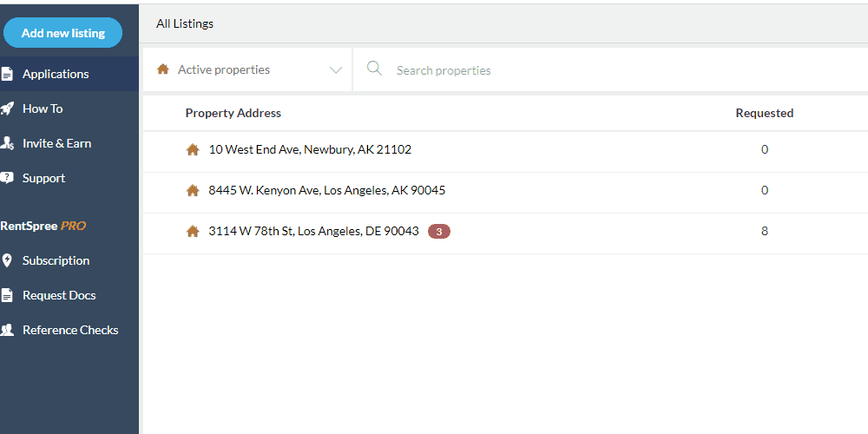Click the Invite & Earn person icon

[7, 143]
